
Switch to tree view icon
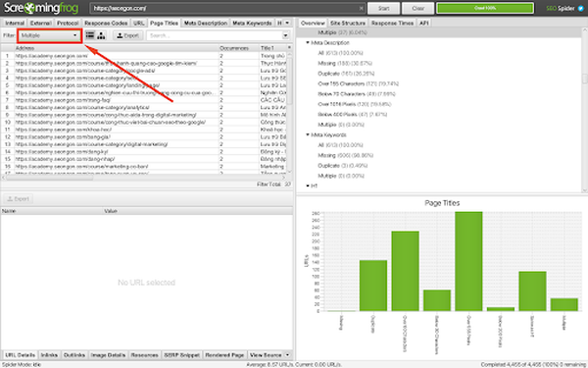[x=101, y=35]
